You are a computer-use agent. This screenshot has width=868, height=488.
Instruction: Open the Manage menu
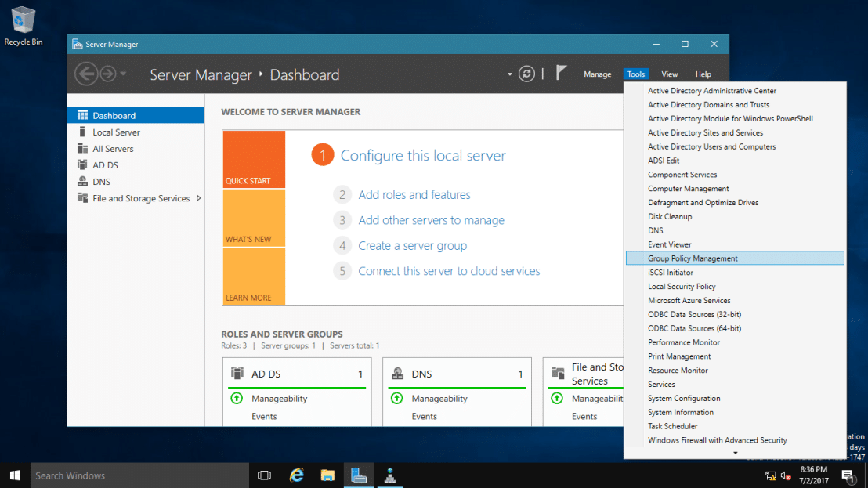[597, 74]
